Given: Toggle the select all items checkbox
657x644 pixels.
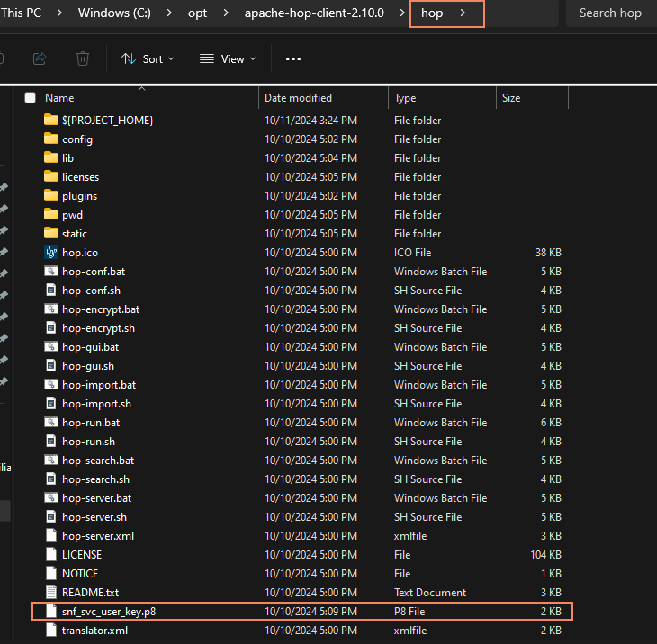Looking at the screenshot, I should tap(31, 98).
